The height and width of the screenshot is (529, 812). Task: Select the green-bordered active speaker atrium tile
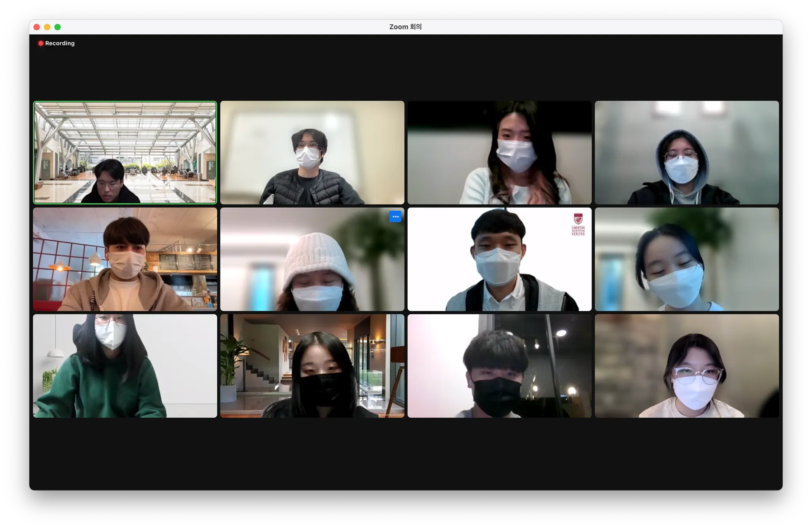[x=125, y=153]
